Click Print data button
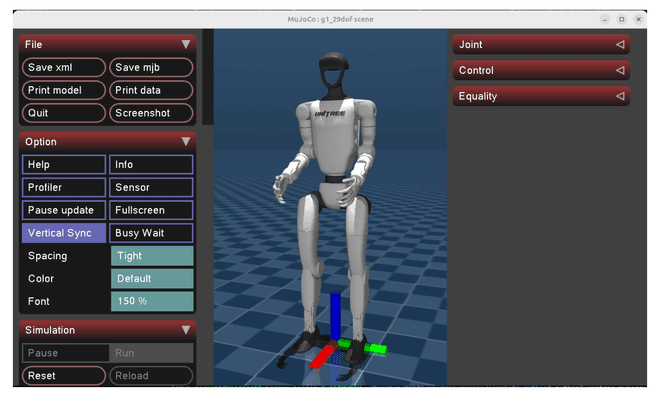This screenshot has width=660, height=400. point(151,90)
